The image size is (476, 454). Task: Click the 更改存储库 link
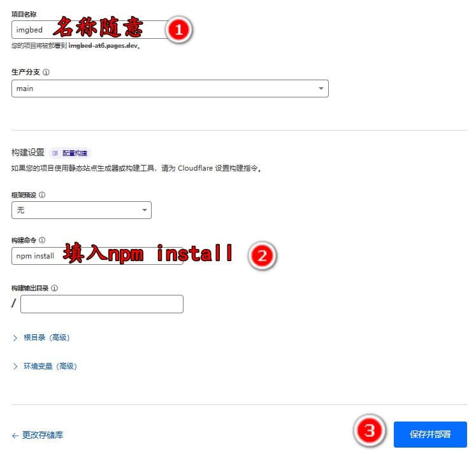(x=43, y=435)
